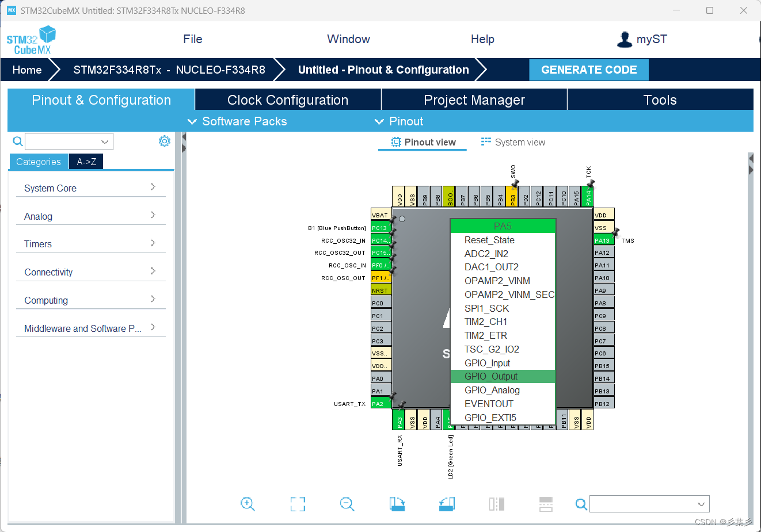
Task: Switch to the A->Z list tab
Action: pos(86,162)
